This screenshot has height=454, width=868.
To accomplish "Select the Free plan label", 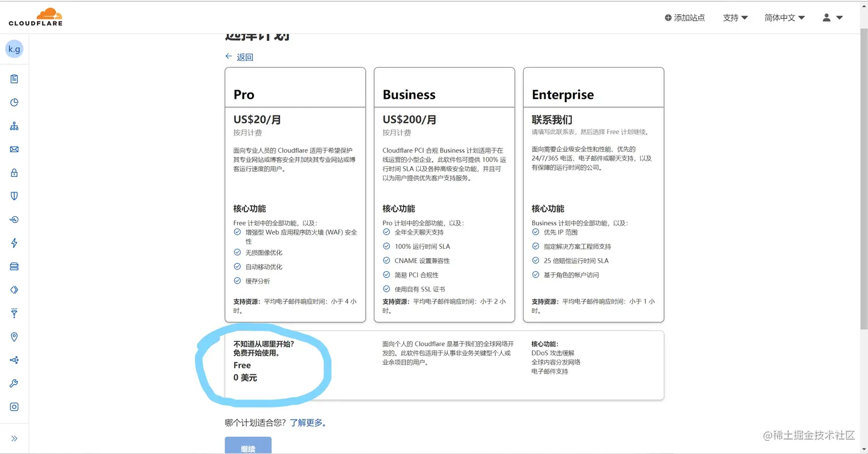I will pos(242,365).
